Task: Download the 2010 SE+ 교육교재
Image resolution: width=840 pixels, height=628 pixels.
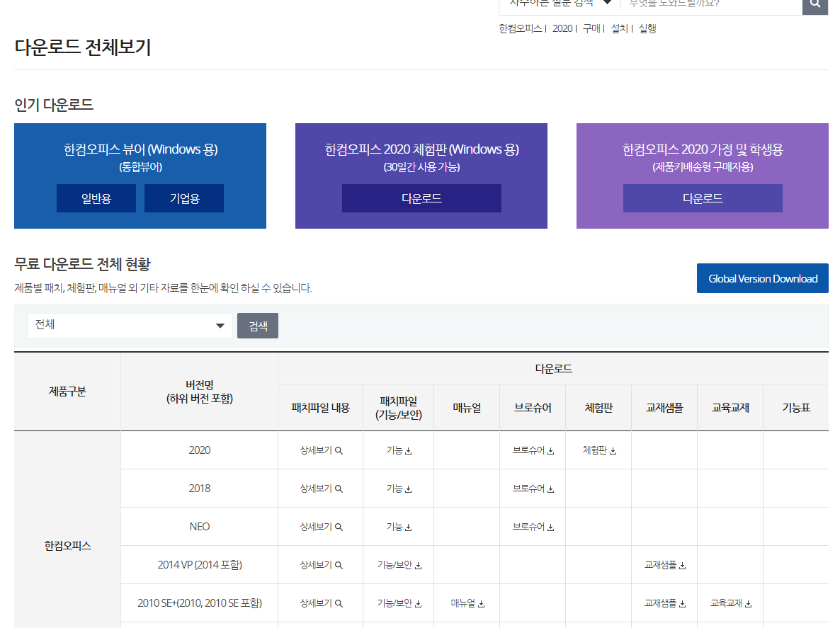Action: point(731,603)
